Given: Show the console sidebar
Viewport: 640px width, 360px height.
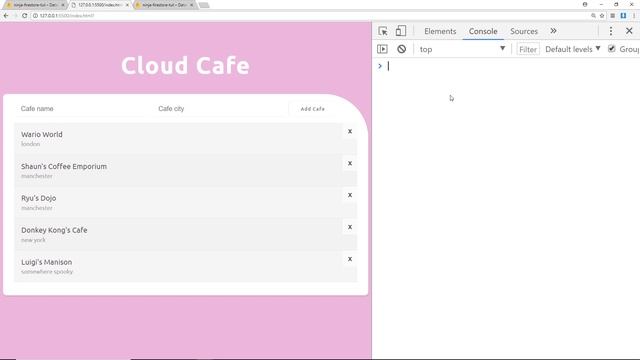Looking at the screenshot, I should click(x=382, y=49).
